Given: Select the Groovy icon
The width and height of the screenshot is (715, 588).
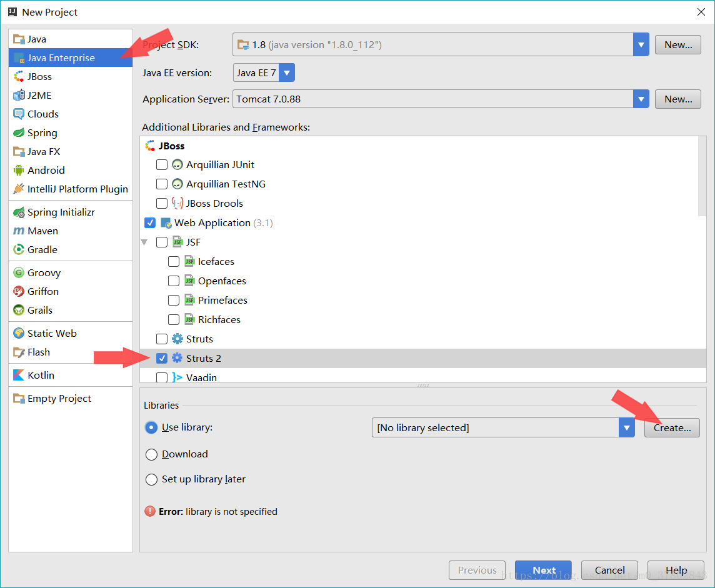Looking at the screenshot, I should [19, 272].
